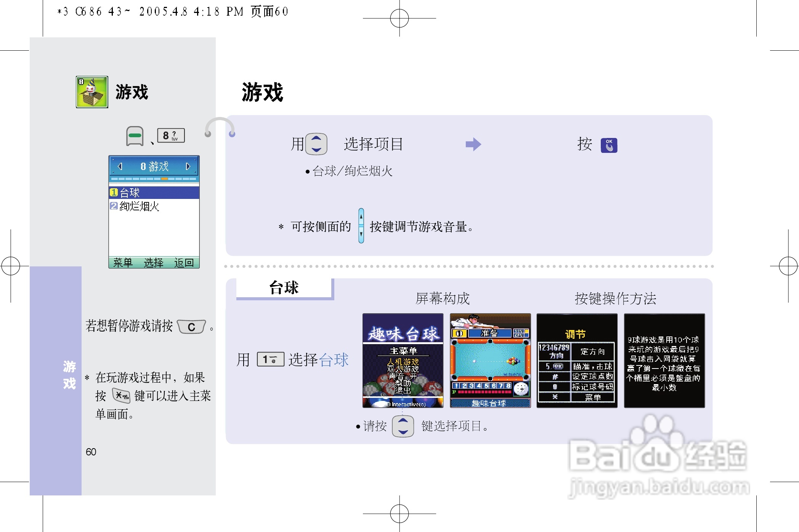Click the star key icon
This screenshot has height=532, width=799.
pos(122,396)
